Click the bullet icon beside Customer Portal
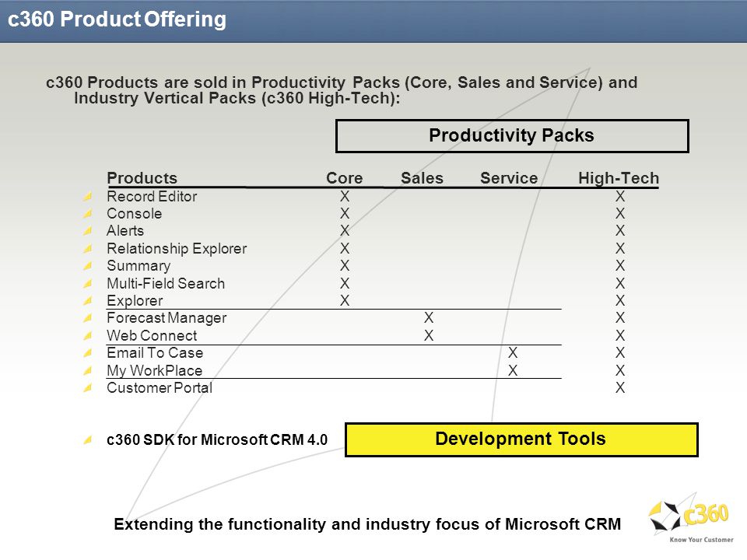The height and width of the screenshot is (560, 747). click(x=88, y=388)
